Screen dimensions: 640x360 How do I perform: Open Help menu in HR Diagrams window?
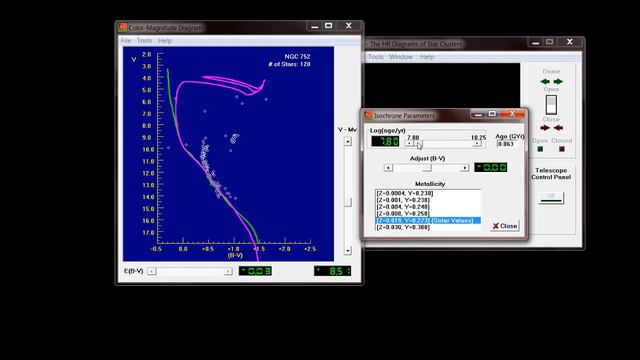pos(427,57)
